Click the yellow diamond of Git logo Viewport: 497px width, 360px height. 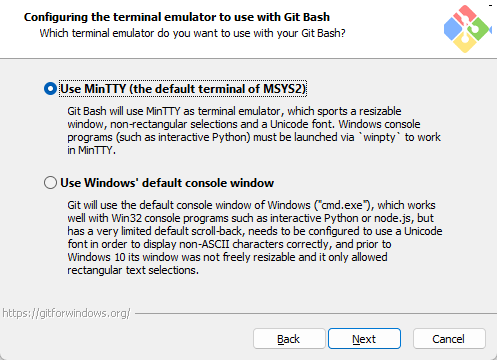[464, 43]
